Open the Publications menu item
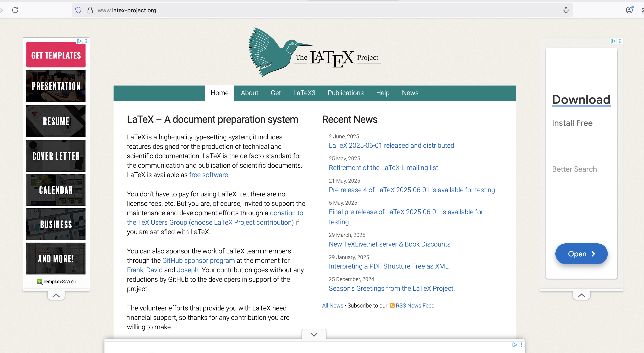 (x=345, y=93)
